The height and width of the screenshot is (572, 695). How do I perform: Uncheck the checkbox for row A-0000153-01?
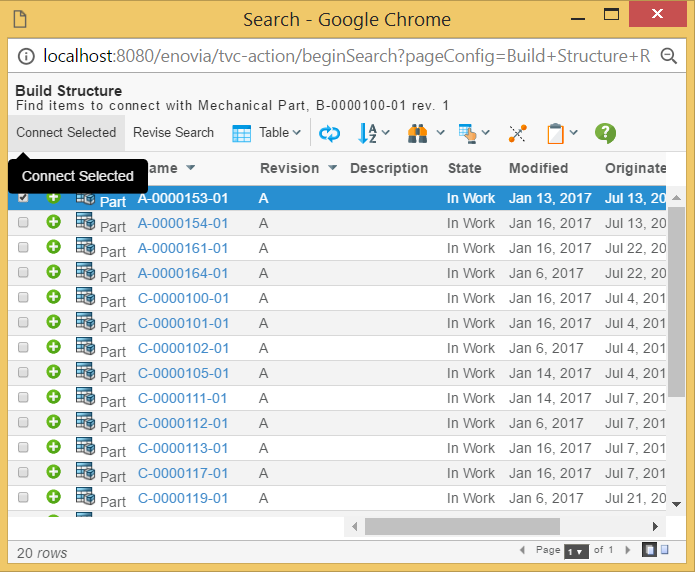23,198
